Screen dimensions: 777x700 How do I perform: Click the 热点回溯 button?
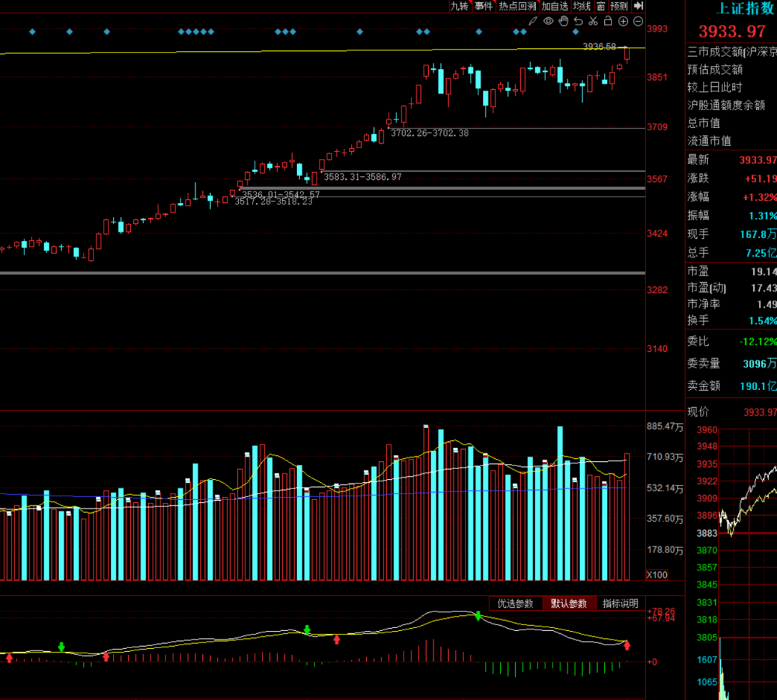coord(517,6)
